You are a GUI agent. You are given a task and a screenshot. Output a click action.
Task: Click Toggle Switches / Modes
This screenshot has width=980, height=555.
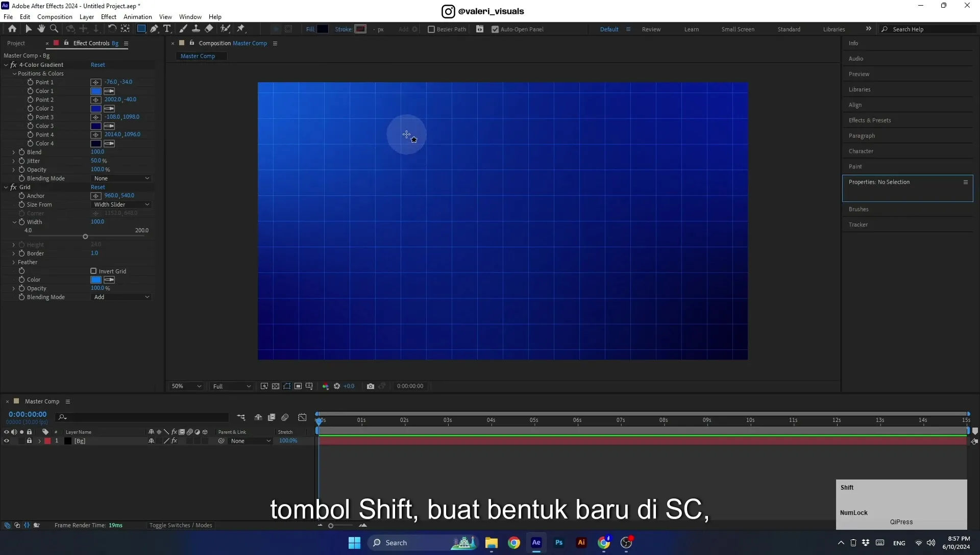coord(181,525)
